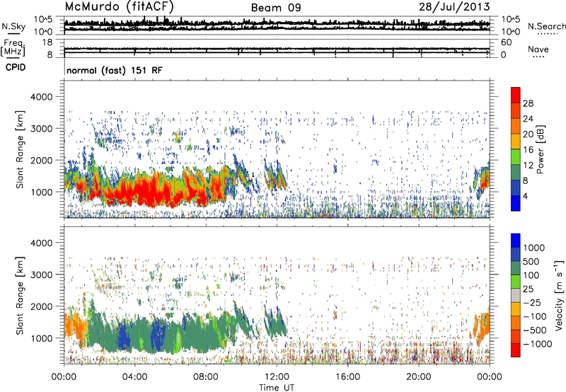Click the 'Slant Range [km]' label of power panel
566x392 pixels.
[x=20, y=149]
